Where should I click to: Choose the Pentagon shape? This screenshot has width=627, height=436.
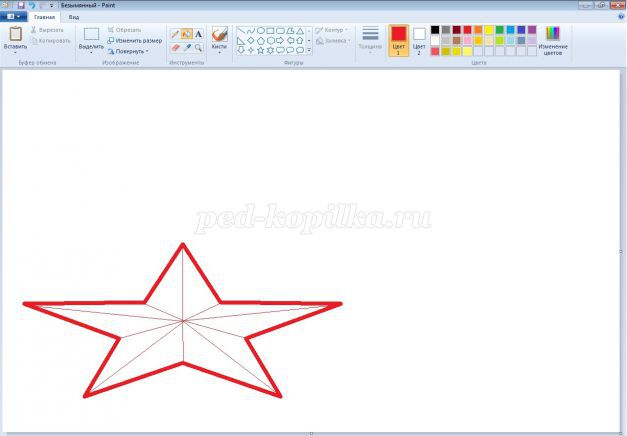pos(261,40)
